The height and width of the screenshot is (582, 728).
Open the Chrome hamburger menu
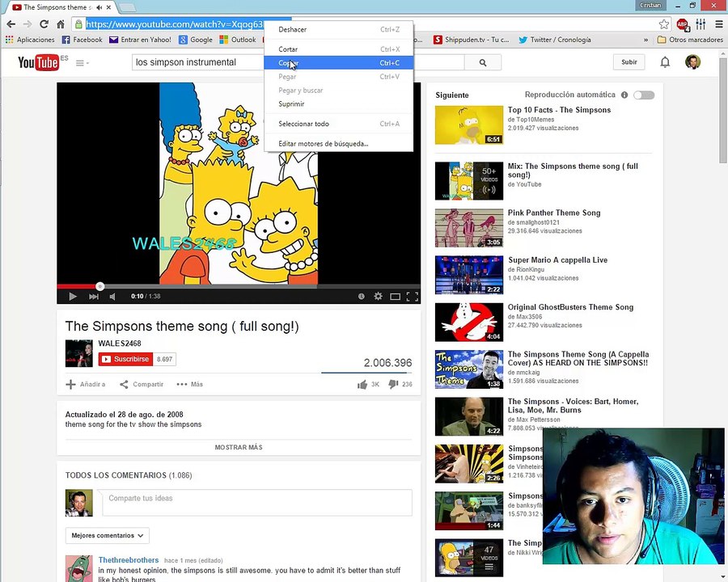pos(719,24)
